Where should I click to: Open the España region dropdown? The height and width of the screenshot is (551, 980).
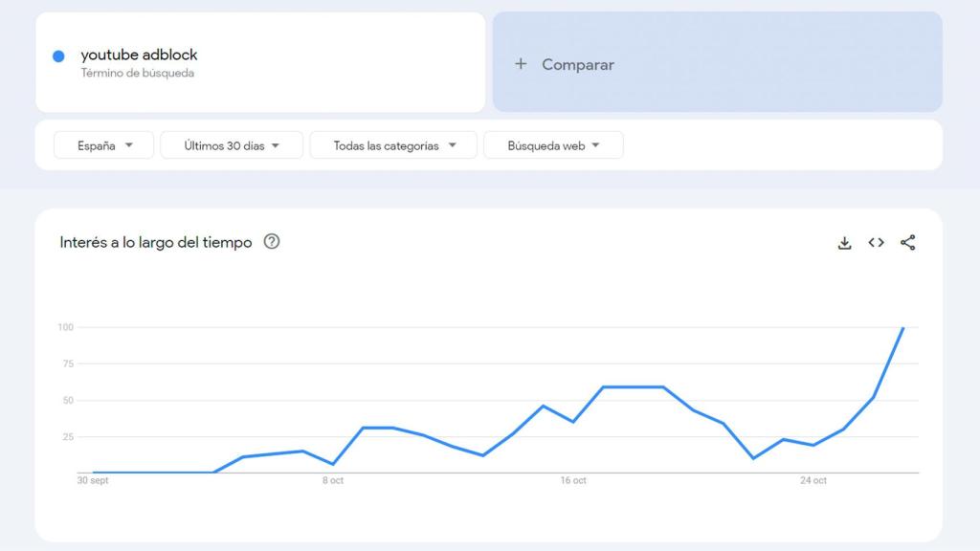(x=103, y=145)
